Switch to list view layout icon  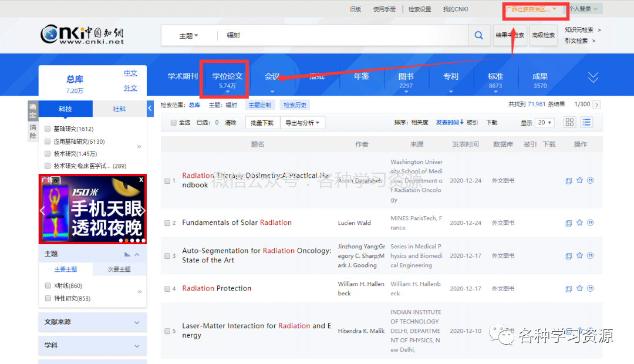click(586, 122)
